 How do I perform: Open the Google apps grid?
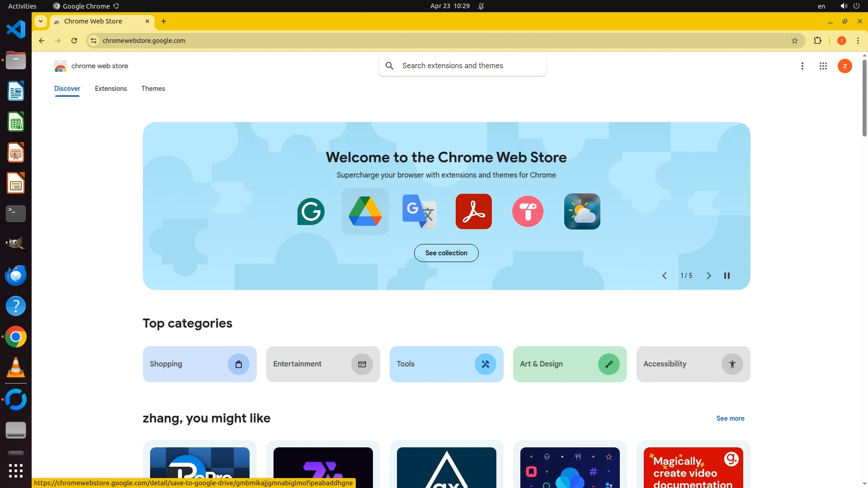click(823, 66)
